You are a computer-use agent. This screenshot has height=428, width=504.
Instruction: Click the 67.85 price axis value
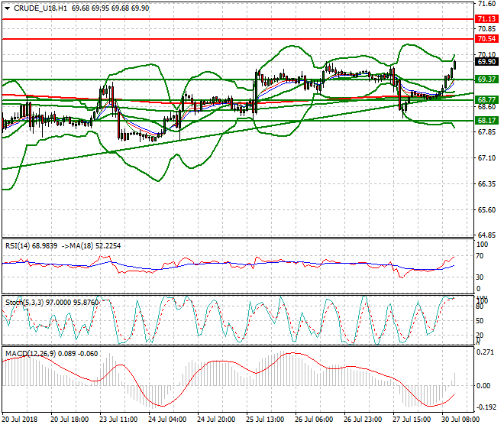[x=486, y=132]
